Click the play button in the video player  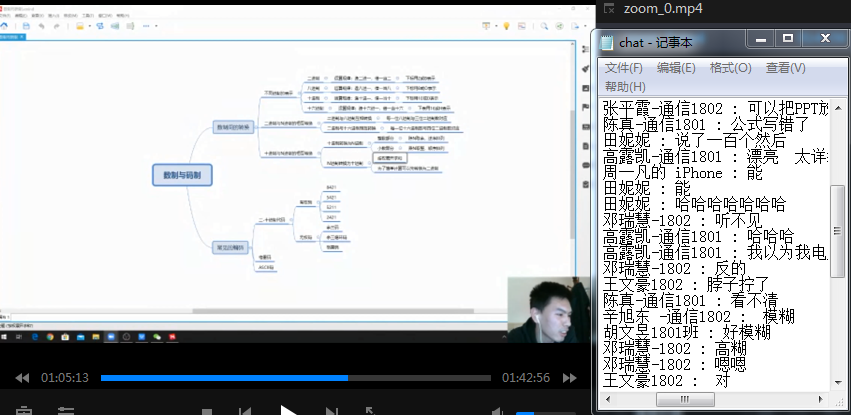tap(288, 411)
